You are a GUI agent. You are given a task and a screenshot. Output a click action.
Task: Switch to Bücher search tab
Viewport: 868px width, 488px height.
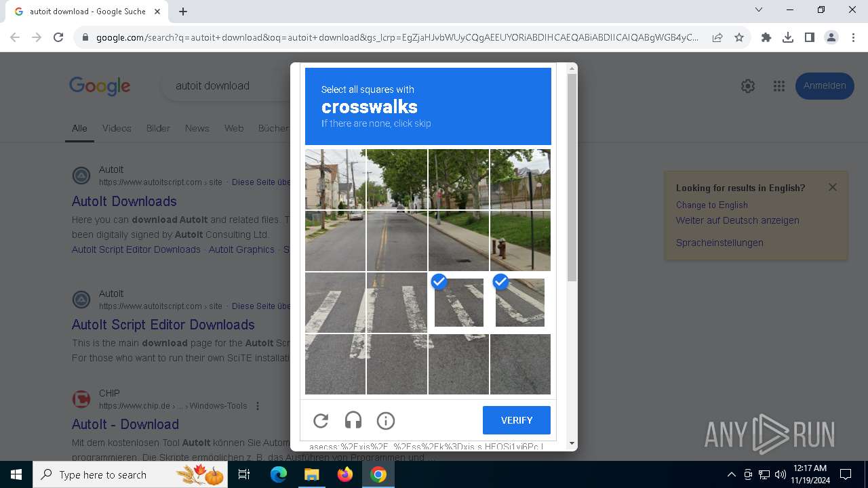tap(273, 128)
